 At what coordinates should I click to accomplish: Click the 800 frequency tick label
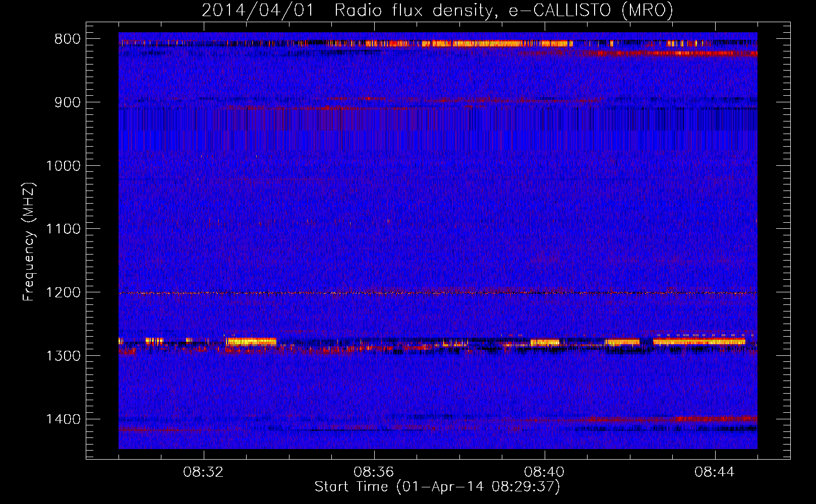coord(67,39)
